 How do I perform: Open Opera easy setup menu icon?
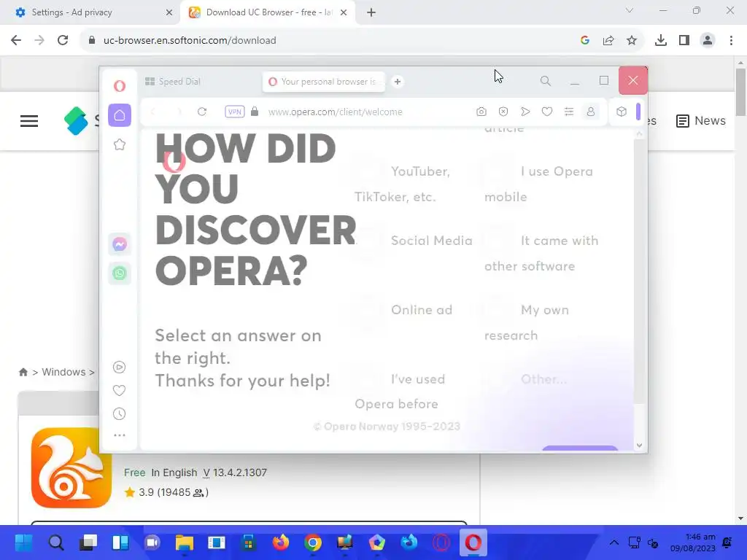tap(569, 112)
